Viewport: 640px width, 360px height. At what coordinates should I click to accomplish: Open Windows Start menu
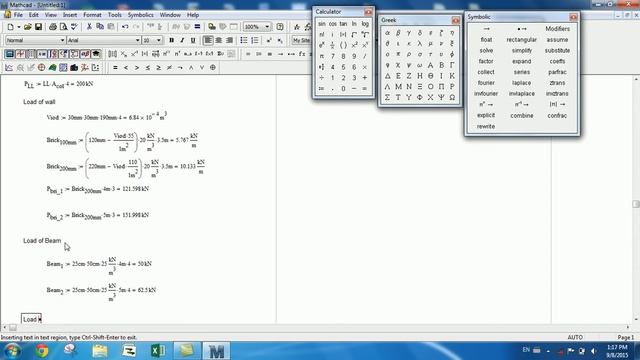click(12, 351)
